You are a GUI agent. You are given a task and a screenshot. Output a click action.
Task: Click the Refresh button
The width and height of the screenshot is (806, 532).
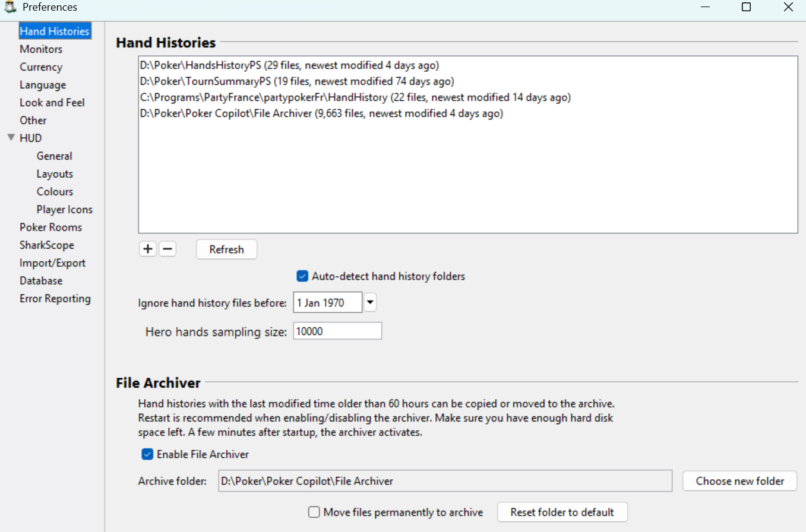tap(226, 249)
